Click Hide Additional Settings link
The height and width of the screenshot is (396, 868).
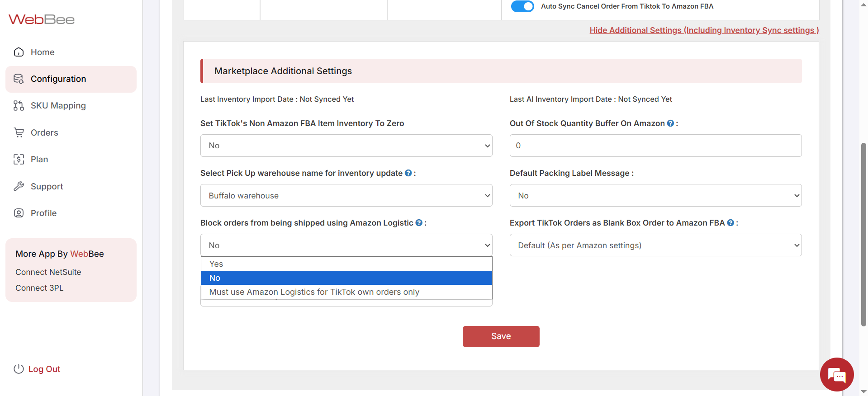click(704, 30)
